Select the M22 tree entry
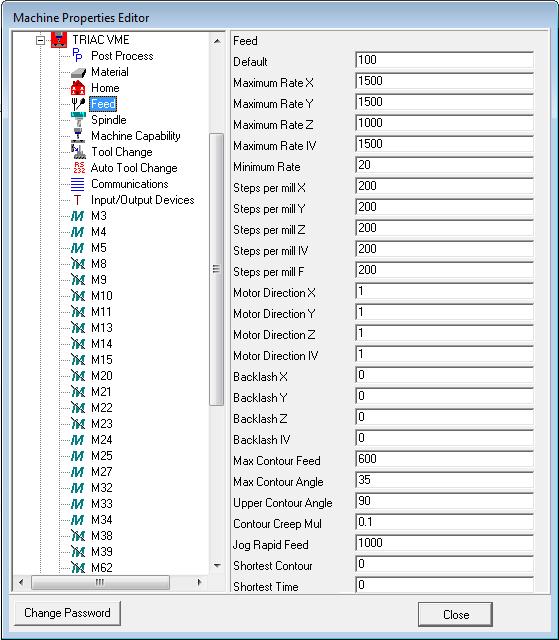The height and width of the screenshot is (640, 559). [102, 408]
